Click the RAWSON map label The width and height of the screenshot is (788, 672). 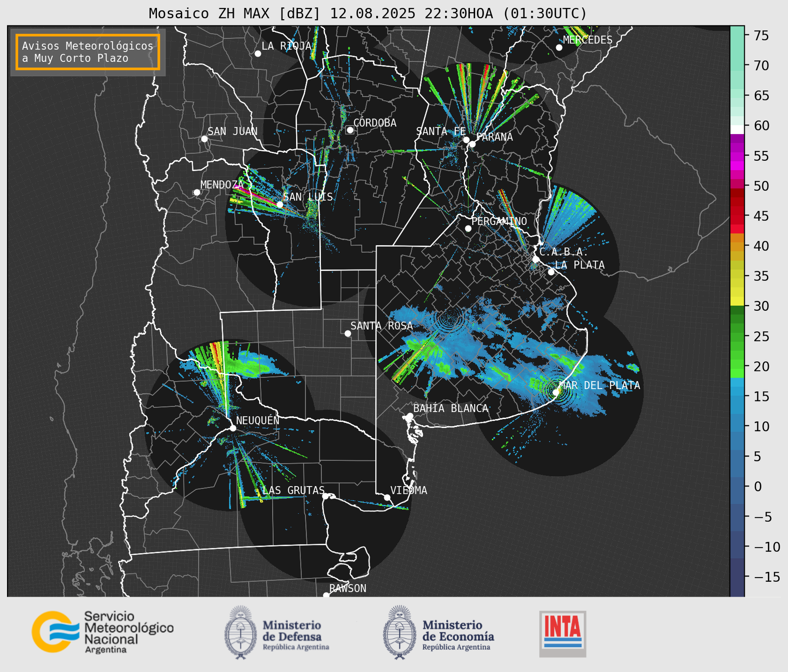[x=348, y=588]
